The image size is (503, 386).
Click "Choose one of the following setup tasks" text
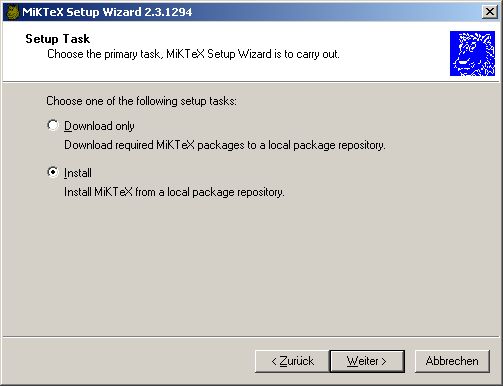click(x=141, y=101)
